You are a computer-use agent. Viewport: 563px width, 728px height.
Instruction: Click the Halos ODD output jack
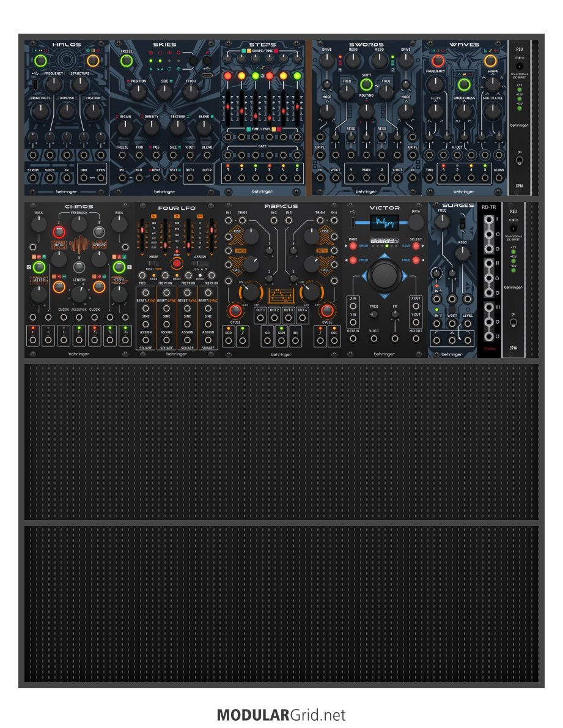84,178
